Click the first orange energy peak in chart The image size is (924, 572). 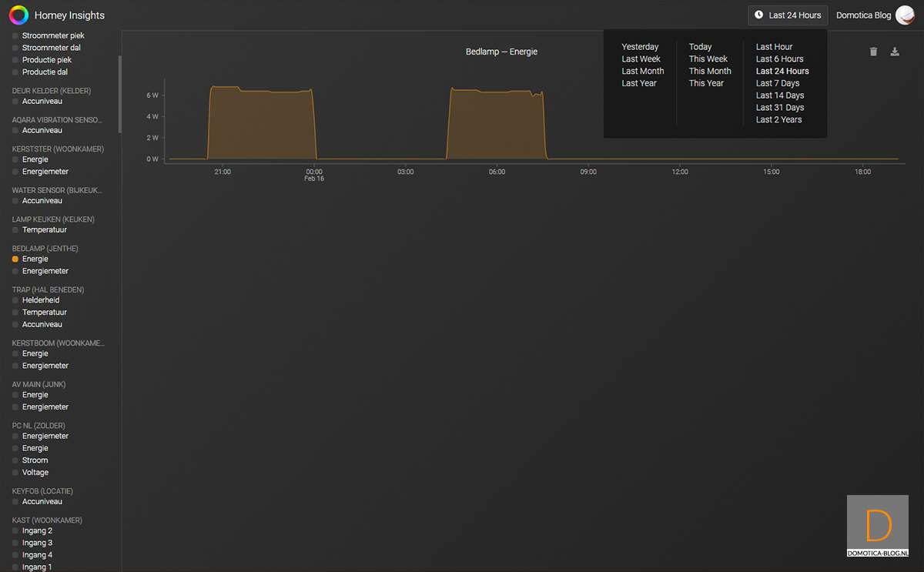pyautogui.click(x=262, y=123)
